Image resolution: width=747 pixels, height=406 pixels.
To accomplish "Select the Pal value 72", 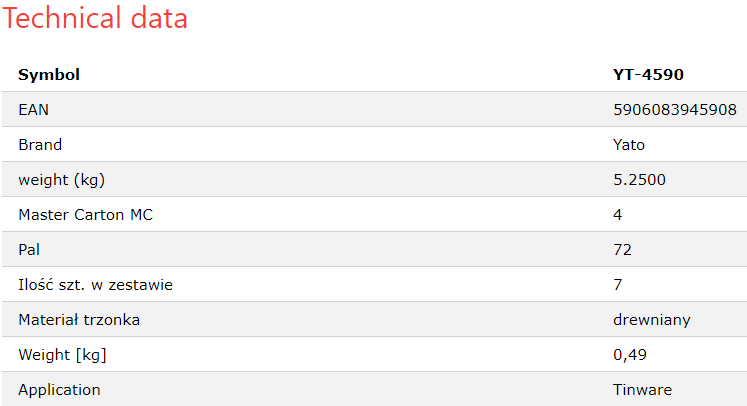I will click(x=622, y=250).
